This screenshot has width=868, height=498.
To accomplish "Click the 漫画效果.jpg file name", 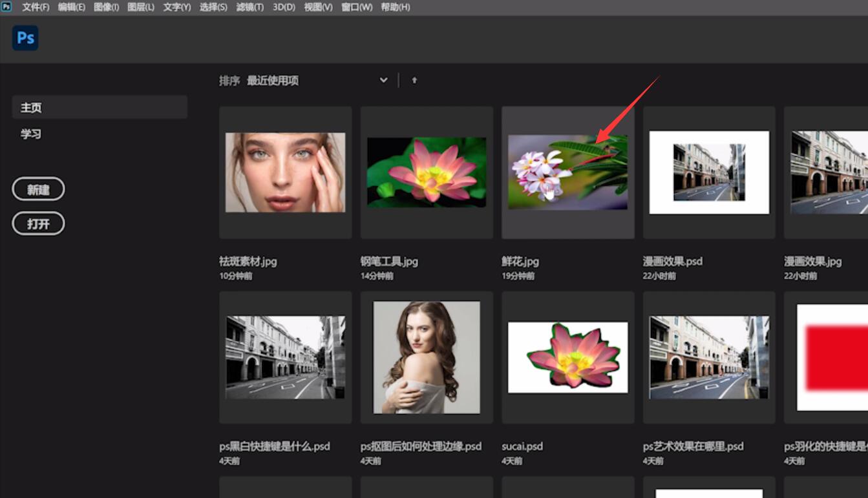I will point(813,262).
